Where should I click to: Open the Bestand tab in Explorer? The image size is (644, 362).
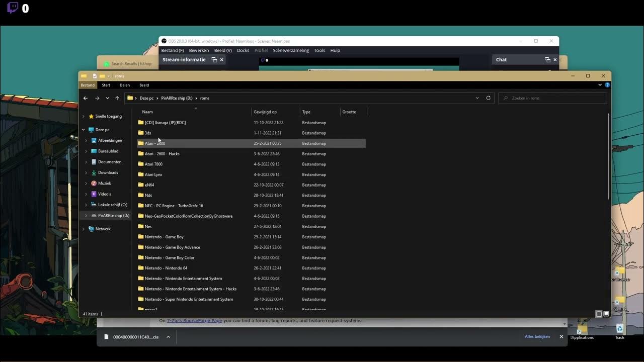(88, 85)
